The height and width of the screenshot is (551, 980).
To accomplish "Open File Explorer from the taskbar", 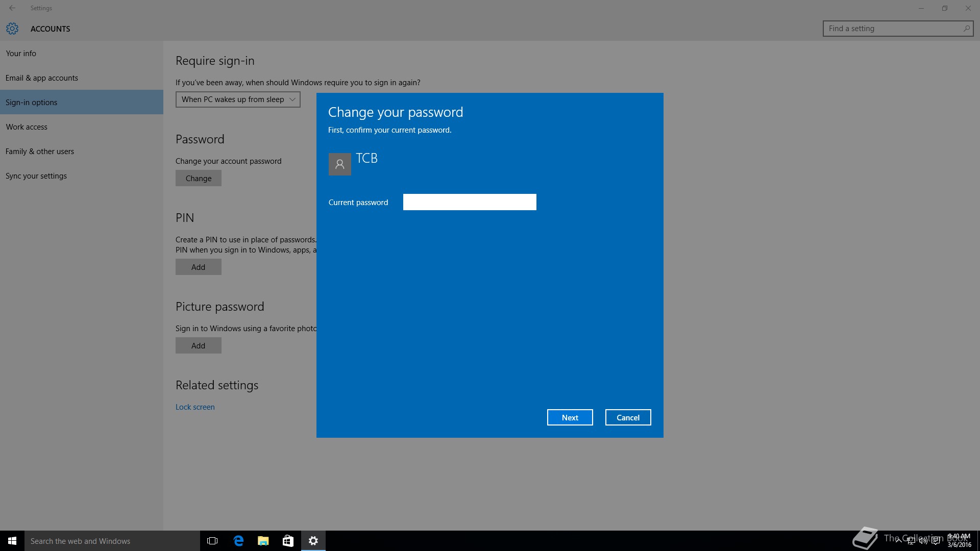I will click(263, 541).
